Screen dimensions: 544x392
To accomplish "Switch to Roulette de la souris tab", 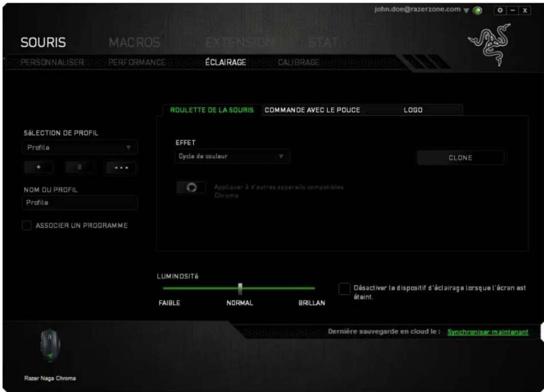I will (x=213, y=110).
